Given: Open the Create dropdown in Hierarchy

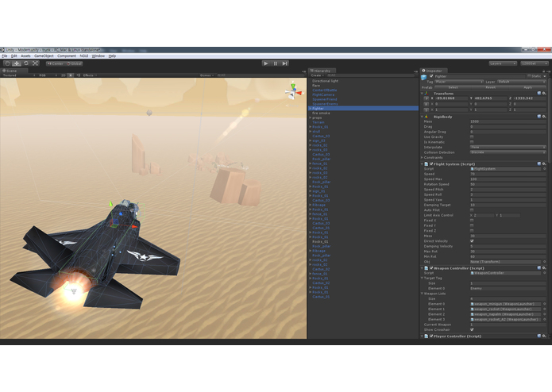Looking at the screenshot, I should pyautogui.click(x=316, y=75).
